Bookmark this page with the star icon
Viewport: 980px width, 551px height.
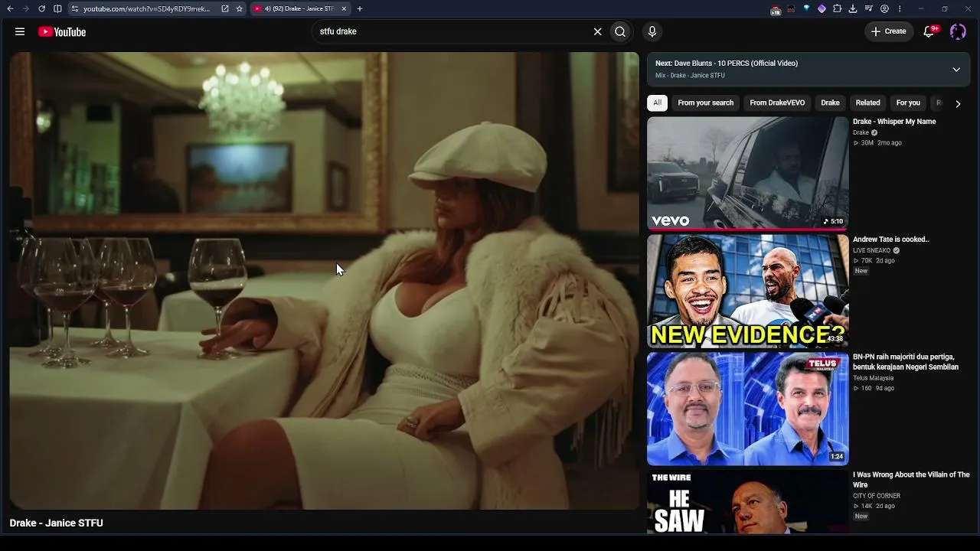click(x=240, y=8)
